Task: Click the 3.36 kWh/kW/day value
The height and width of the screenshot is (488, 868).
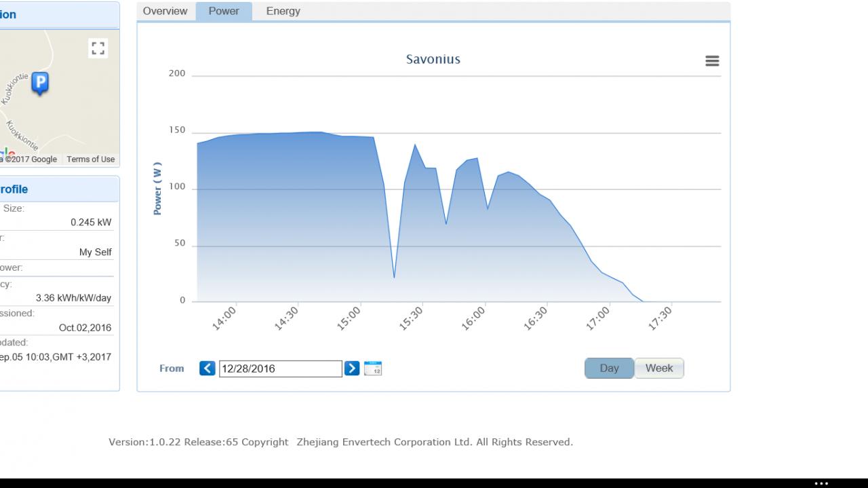Action: [x=74, y=298]
